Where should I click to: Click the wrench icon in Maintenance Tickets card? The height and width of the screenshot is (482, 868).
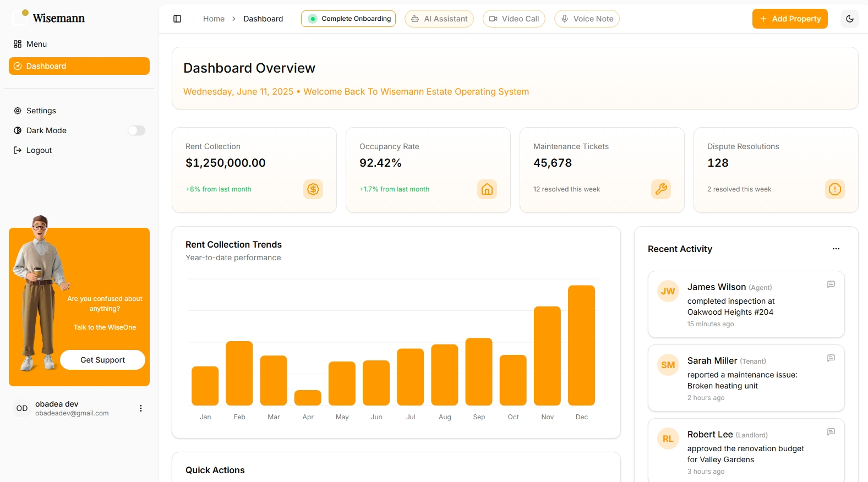coord(661,189)
